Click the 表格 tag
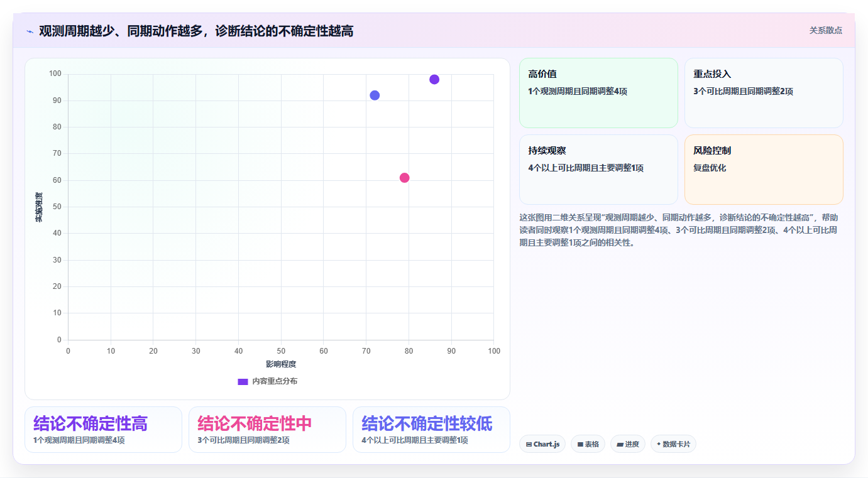This screenshot has width=868, height=478. click(x=588, y=444)
